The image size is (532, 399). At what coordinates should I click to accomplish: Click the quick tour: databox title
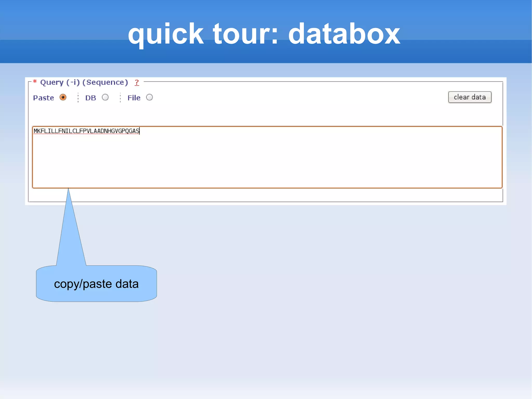click(264, 34)
